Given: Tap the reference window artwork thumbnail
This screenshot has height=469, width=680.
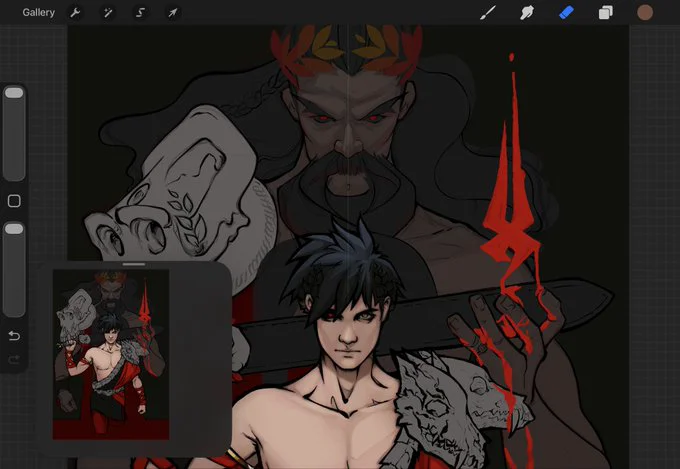Looking at the screenshot, I should [x=111, y=354].
